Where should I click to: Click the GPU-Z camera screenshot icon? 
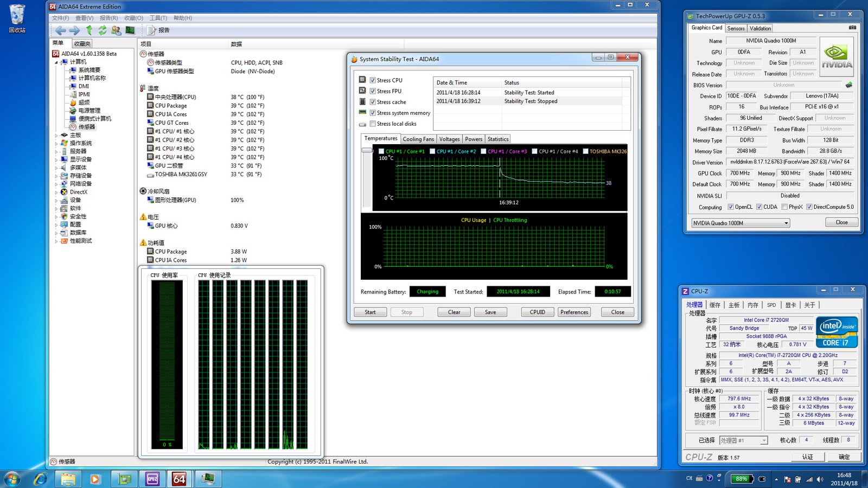pos(852,27)
